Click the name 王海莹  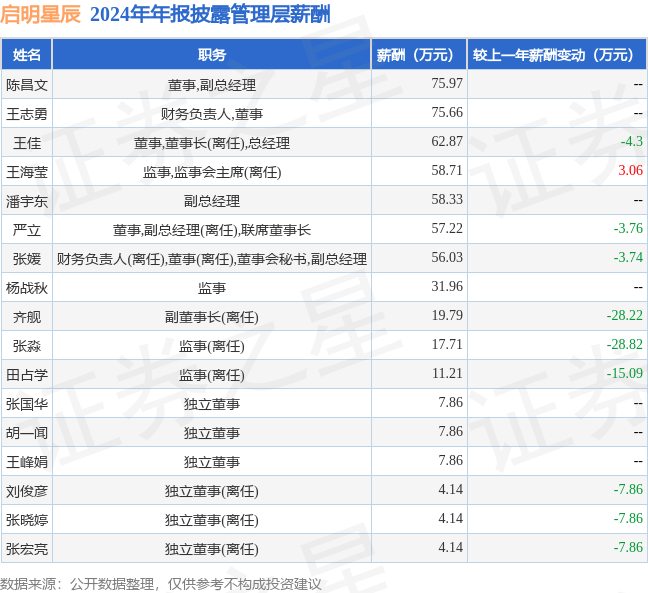pyautogui.click(x=27, y=172)
